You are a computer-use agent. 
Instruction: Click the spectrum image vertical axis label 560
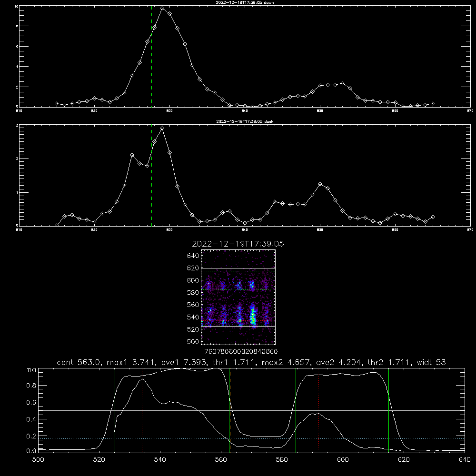click(x=193, y=305)
